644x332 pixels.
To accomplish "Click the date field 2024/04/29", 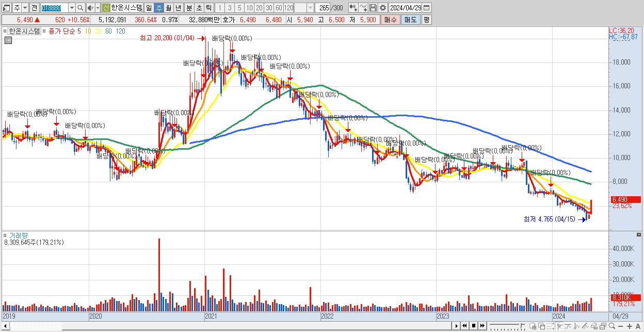I will (x=406, y=8).
